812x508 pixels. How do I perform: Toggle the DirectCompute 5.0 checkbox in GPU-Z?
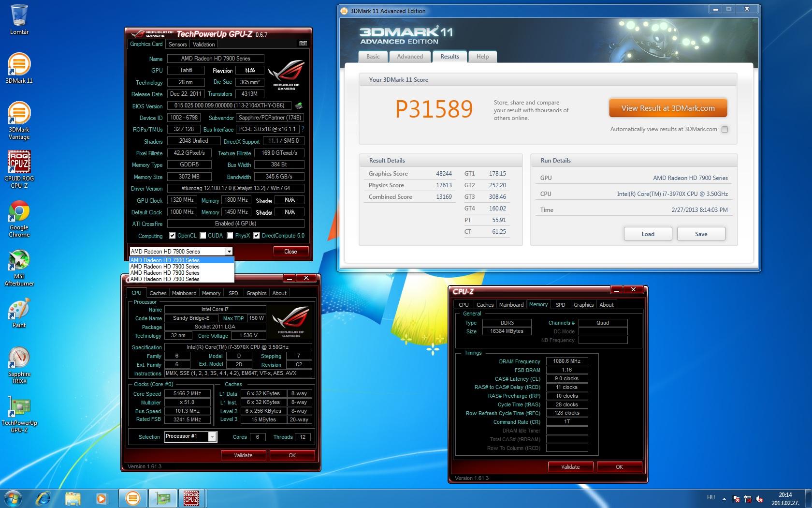click(x=257, y=236)
